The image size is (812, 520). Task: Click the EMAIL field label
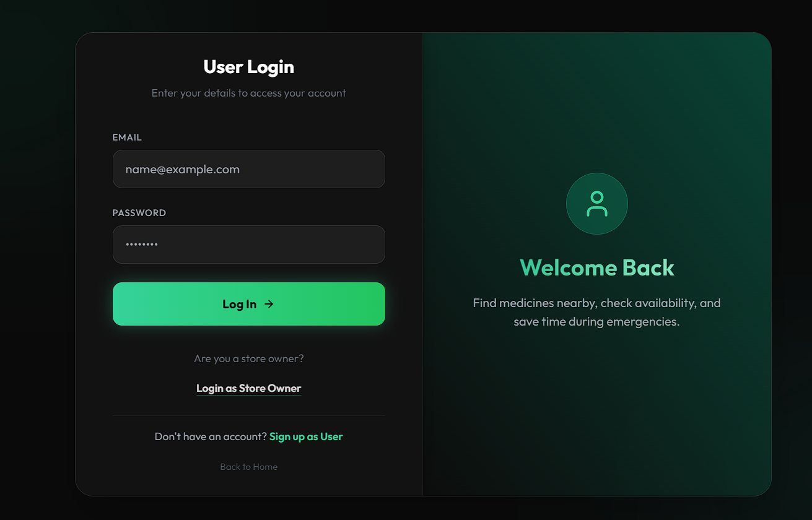tap(127, 137)
